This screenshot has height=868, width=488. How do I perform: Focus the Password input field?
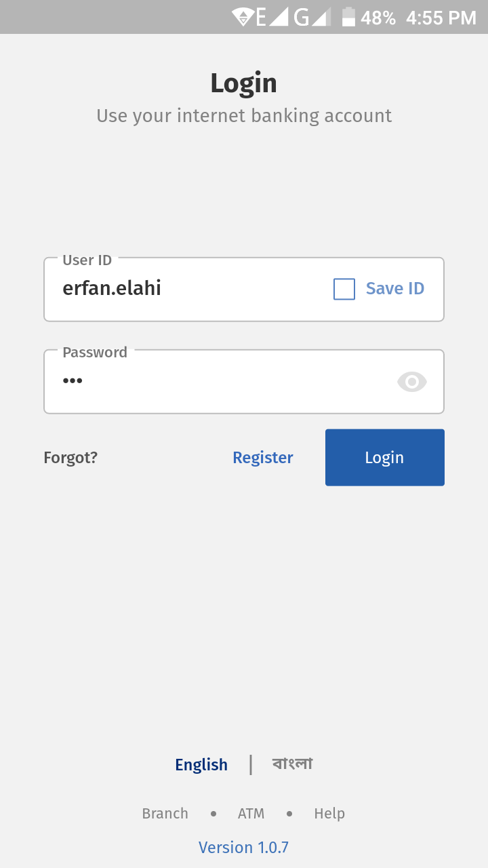[217, 382]
